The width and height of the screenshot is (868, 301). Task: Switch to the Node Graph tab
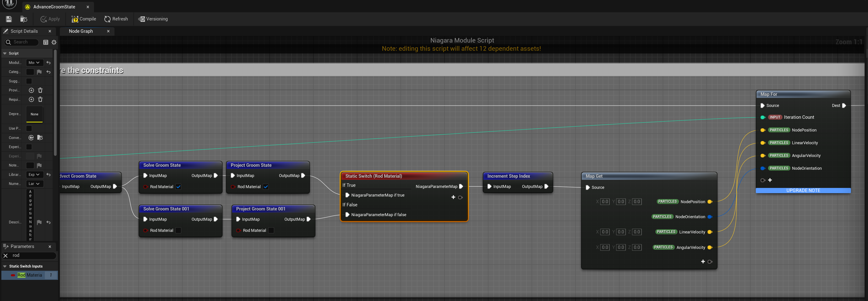coord(81,31)
